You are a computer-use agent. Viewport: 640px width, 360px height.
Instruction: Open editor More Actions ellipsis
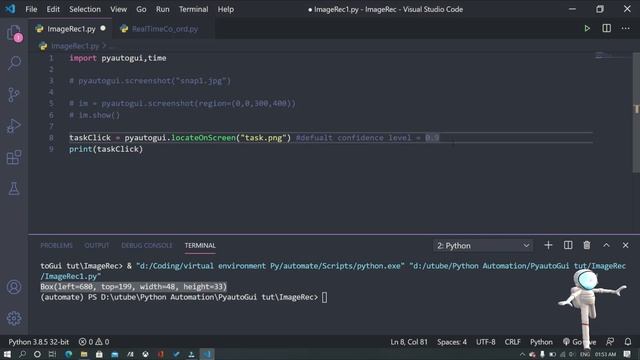pos(626,28)
